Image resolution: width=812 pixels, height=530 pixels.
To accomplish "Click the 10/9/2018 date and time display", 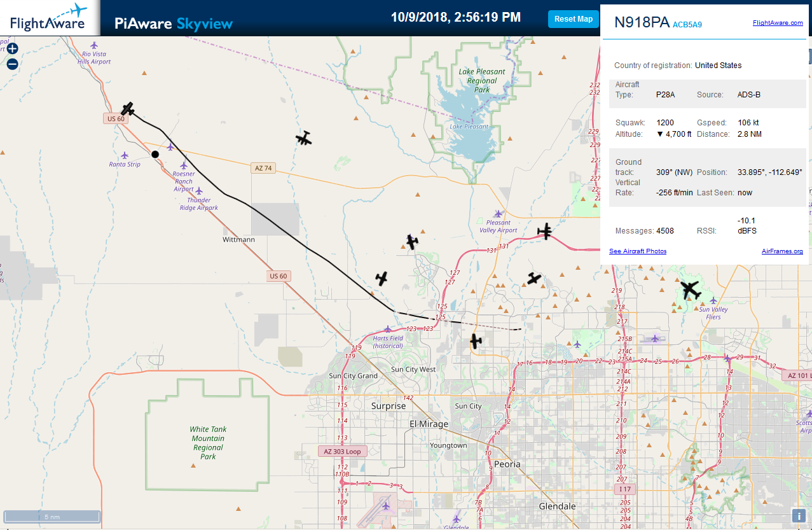I will click(x=456, y=17).
